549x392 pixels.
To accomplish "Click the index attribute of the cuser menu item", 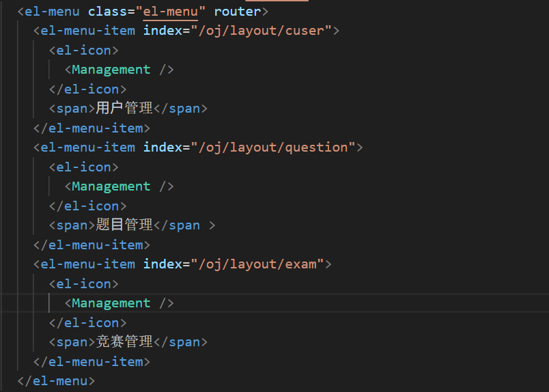I will point(163,31).
